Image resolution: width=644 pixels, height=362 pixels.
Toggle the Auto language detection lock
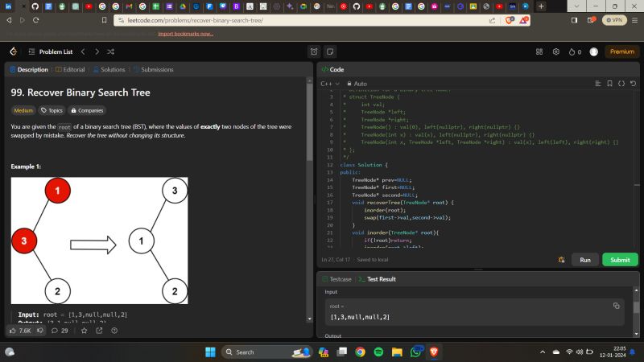coord(356,84)
